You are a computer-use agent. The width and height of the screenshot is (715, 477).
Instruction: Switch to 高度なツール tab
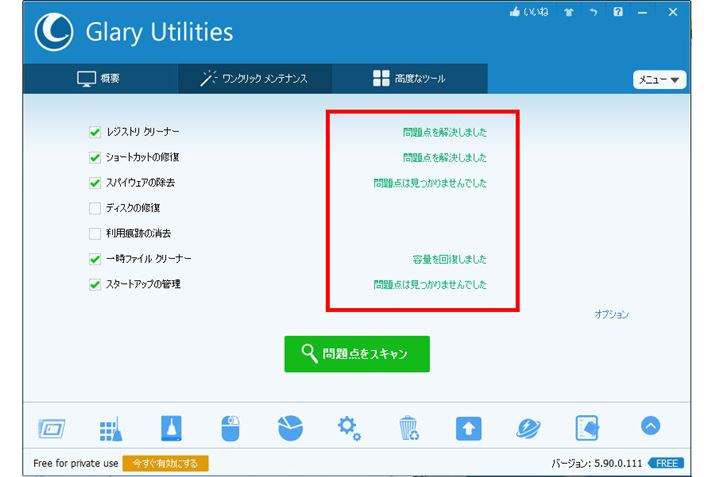pos(409,78)
